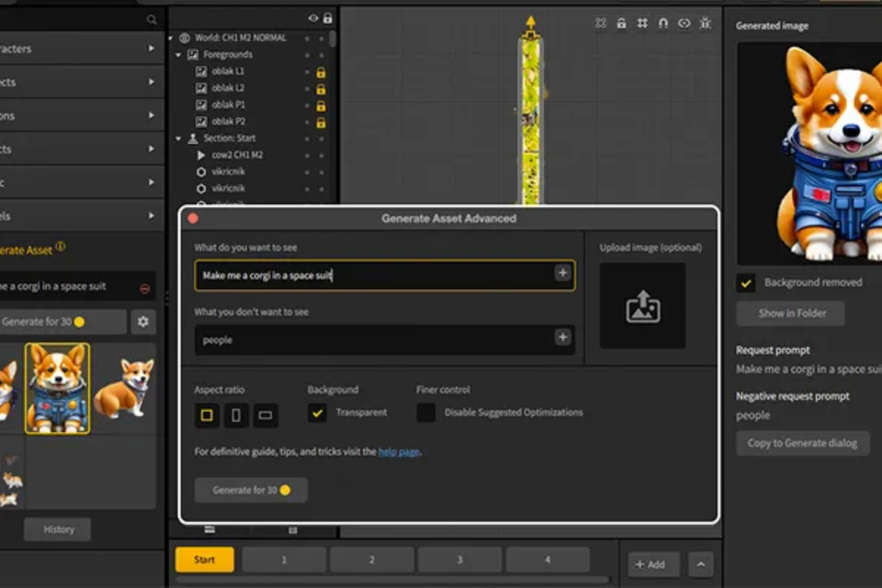Open advanced settings gear beside Generate button
Image resolution: width=882 pixels, height=588 pixels.
pos(143,322)
